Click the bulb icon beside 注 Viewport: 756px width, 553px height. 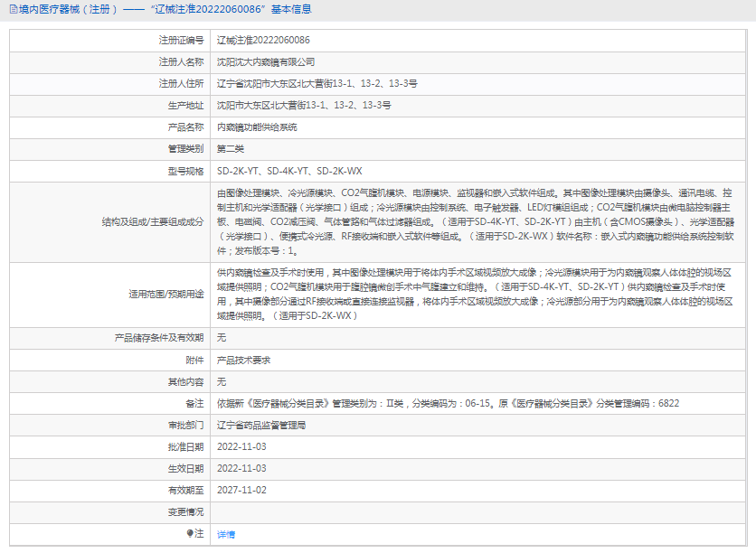[x=190, y=533]
